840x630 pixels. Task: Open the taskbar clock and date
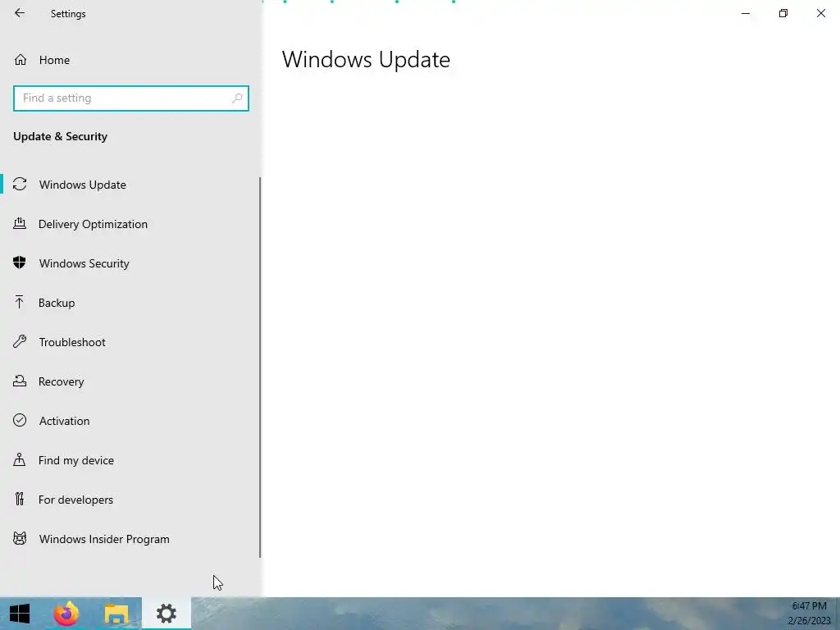pos(809,614)
